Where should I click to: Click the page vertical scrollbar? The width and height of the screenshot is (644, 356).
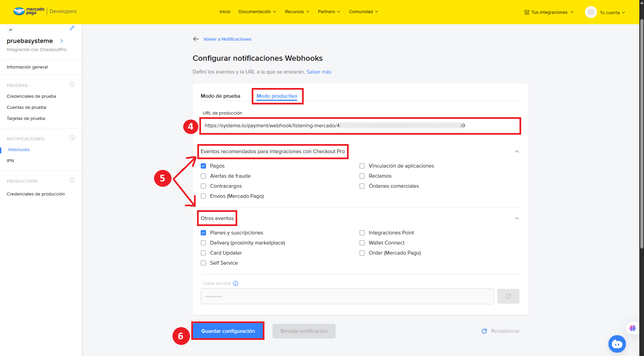pyautogui.click(x=642, y=134)
